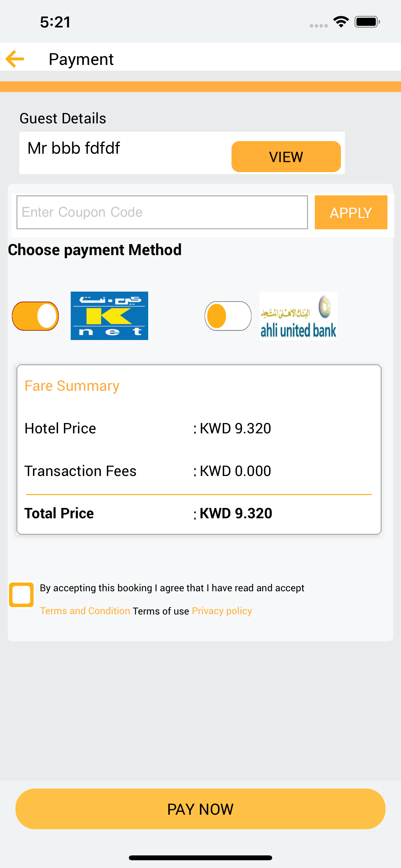This screenshot has width=401, height=868.
Task: Toggle the KNET payment switch
Action: coord(36,316)
